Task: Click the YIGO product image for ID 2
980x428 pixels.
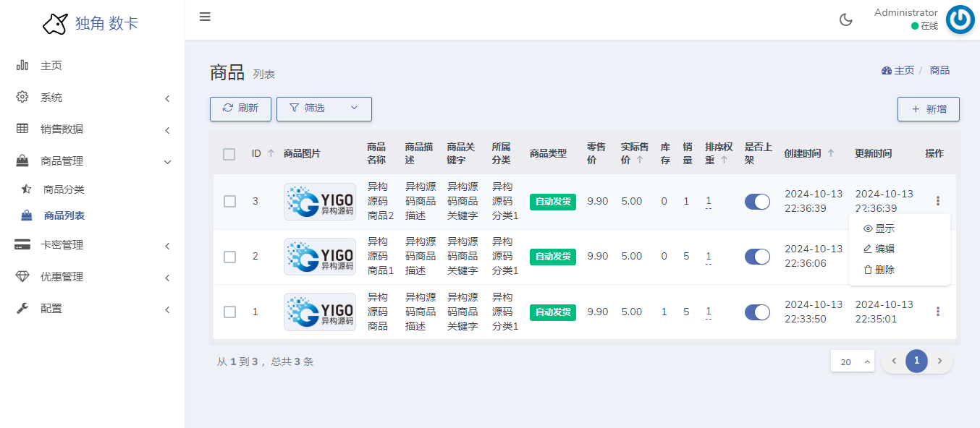Action: (x=319, y=257)
